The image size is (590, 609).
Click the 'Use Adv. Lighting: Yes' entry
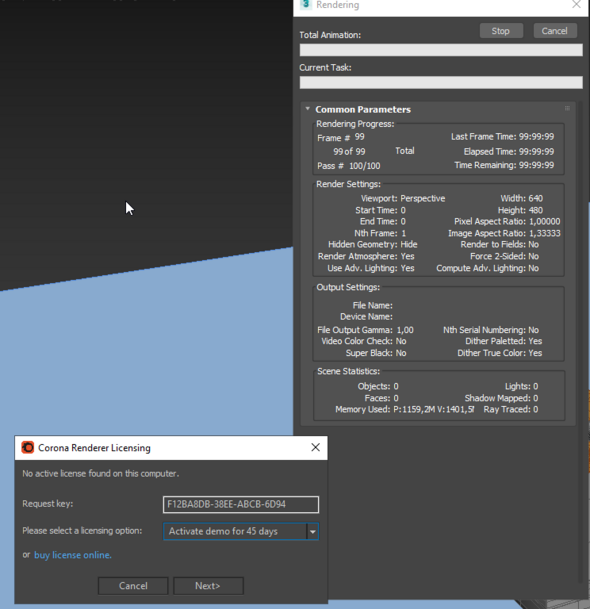(371, 268)
